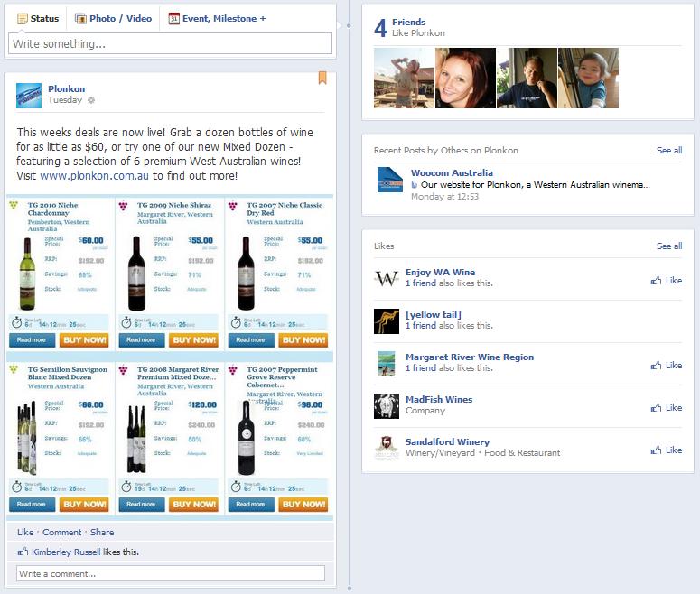The image size is (700, 594).
Task: Click the Enjoy WA Wine logo icon
Action: click(387, 279)
